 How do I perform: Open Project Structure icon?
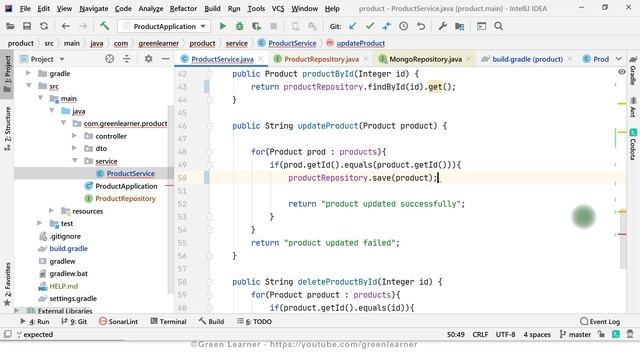(x=460, y=27)
